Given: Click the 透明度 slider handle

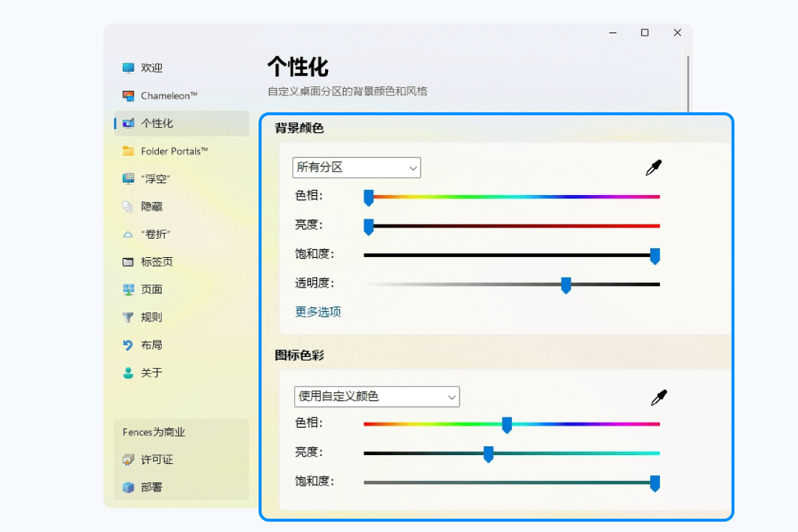Looking at the screenshot, I should click(x=566, y=285).
